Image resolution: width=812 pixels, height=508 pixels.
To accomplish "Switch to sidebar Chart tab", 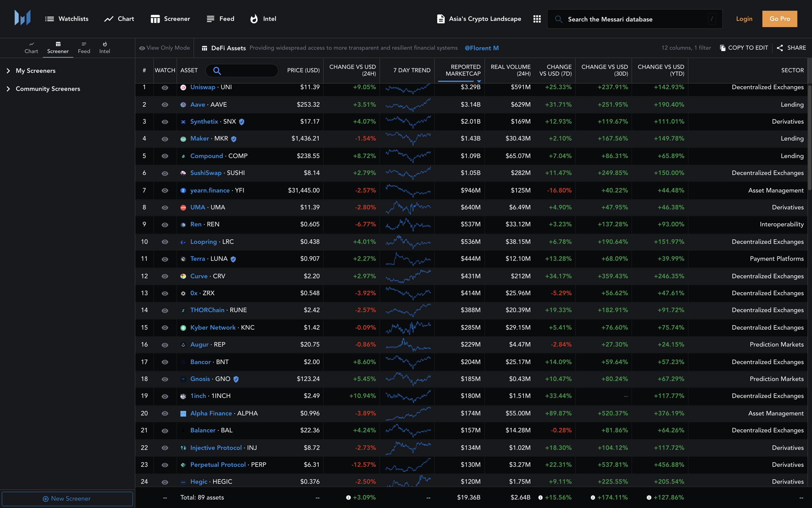I will point(31,48).
